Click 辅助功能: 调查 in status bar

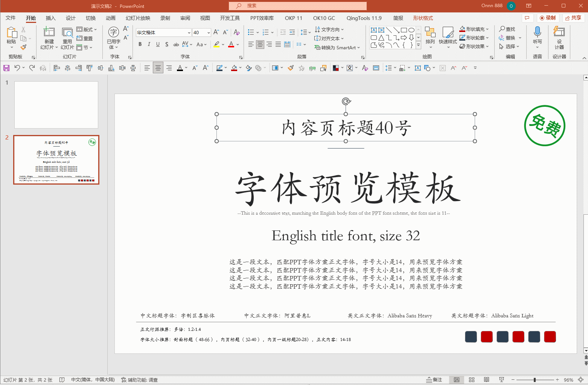tap(140, 380)
